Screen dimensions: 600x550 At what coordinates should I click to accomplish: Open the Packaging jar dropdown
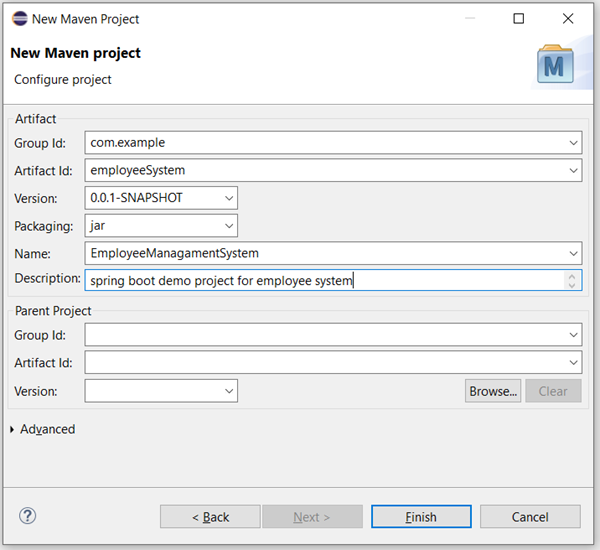pyautogui.click(x=229, y=226)
